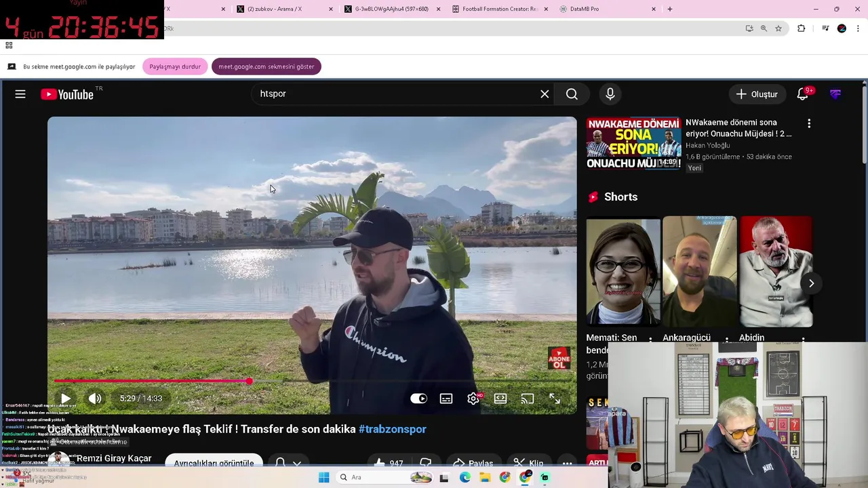This screenshot has width=868, height=488.
Task: Seek on the red video progress bar
Action: [x=312, y=382]
